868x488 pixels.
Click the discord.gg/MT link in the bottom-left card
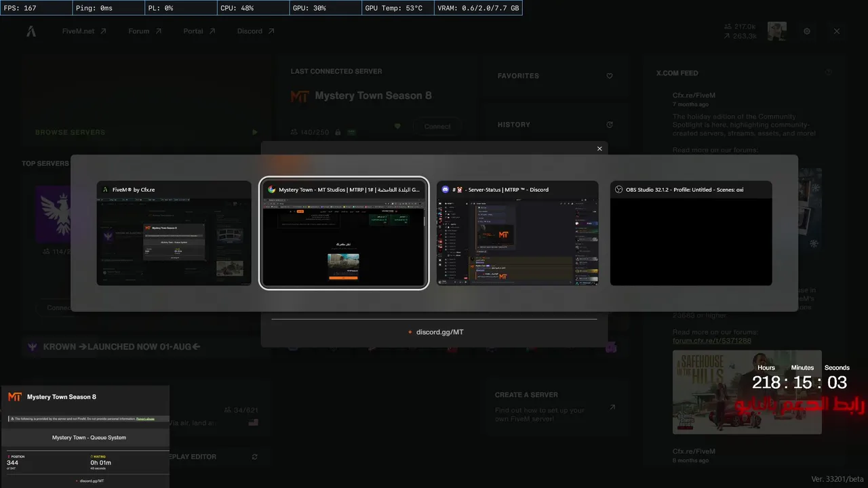pos(92,481)
